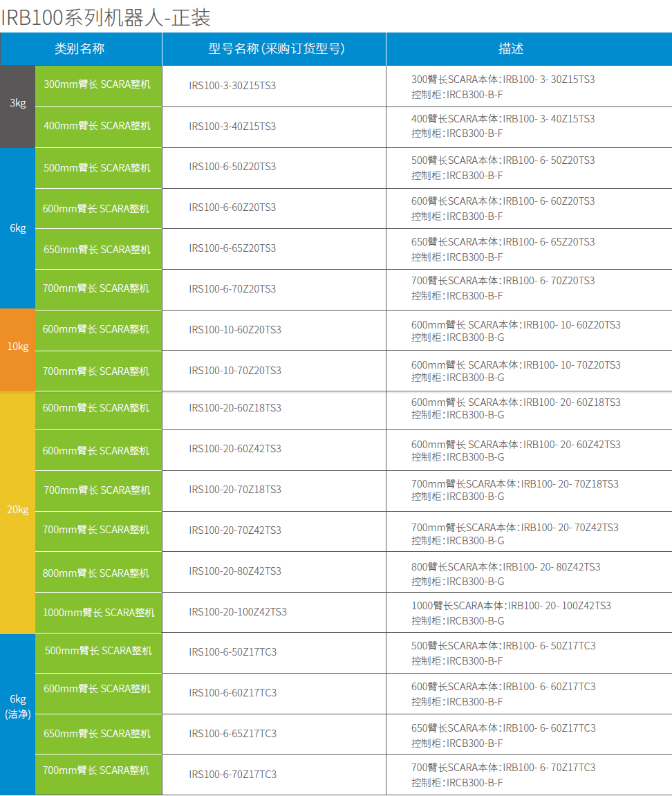Click description containing IRB100- 6- 60Z20TS3
This screenshot has height=796, width=672.
(503, 209)
